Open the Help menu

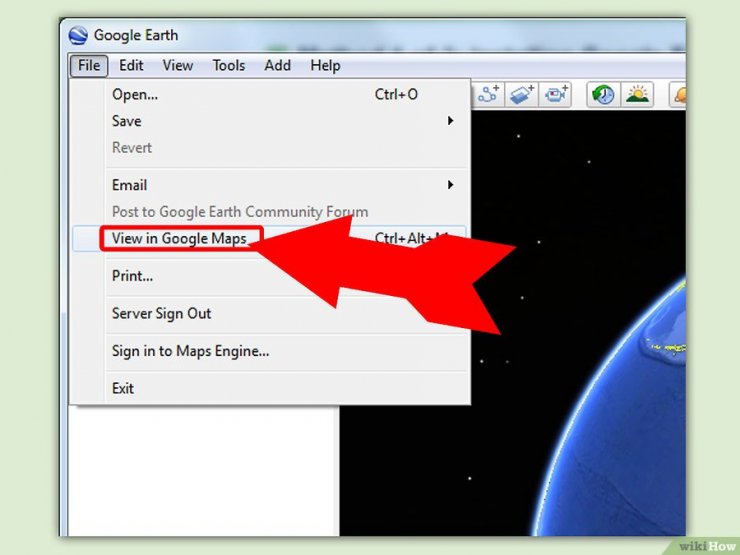point(325,65)
